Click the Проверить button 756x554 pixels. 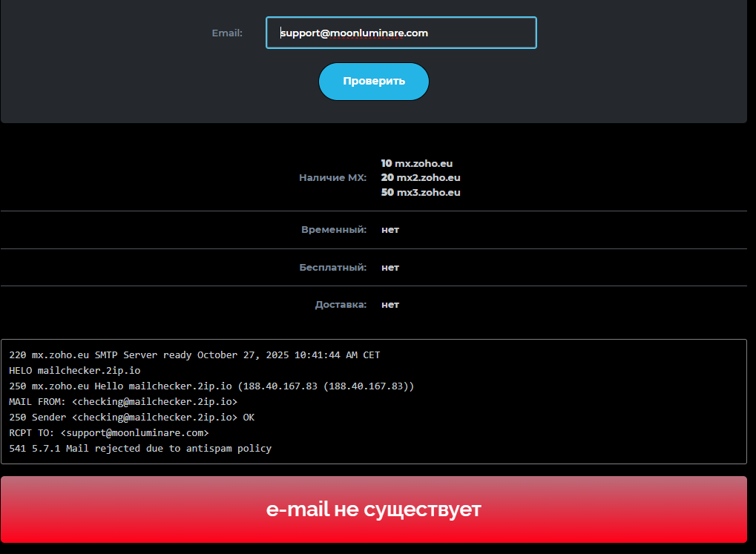[373, 81]
